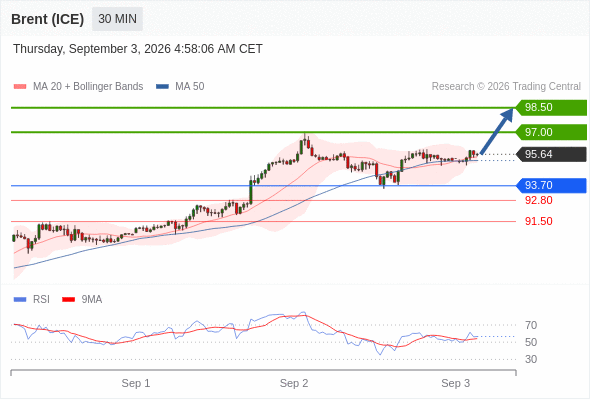590x400 pixels.
Task: Click the Brent (ICE) title
Action: (x=47, y=19)
